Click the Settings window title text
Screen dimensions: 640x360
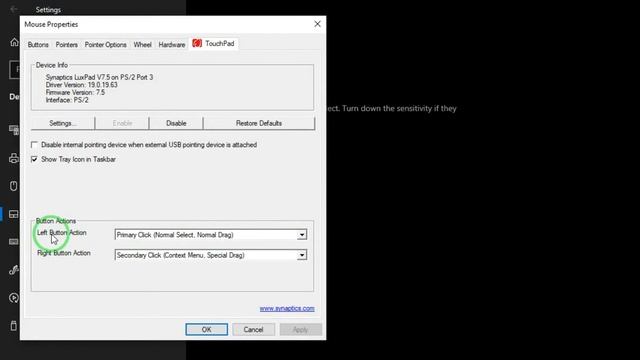tap(48, 9)
